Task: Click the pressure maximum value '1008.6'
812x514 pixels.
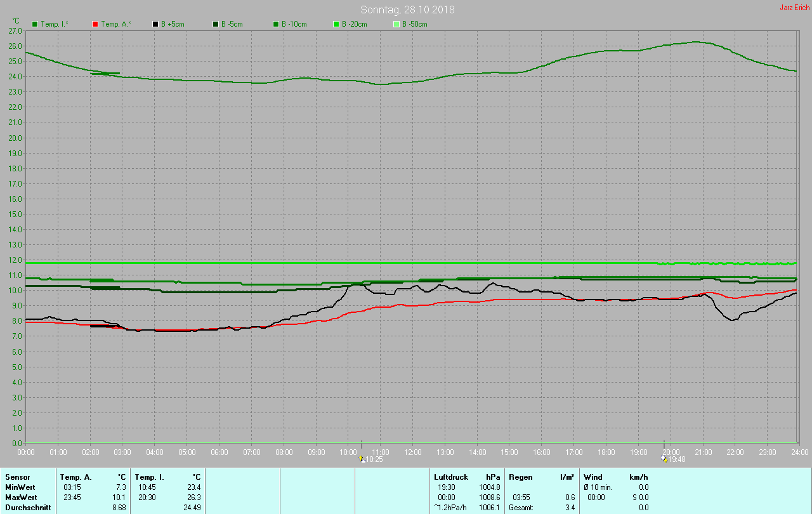Action: pos(490,498)
